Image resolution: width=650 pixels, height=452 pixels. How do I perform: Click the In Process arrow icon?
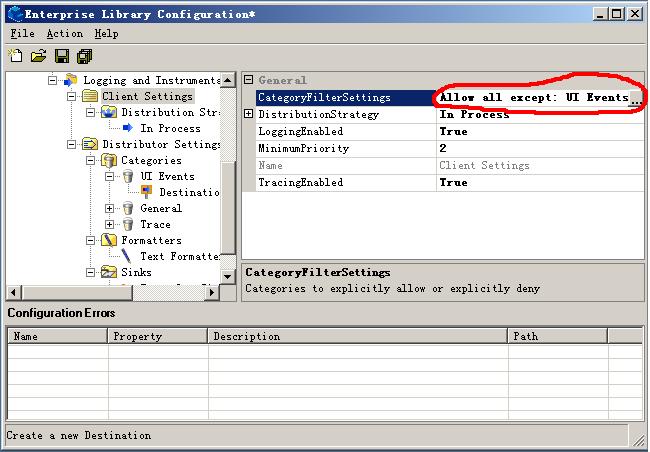coord(128,128)
